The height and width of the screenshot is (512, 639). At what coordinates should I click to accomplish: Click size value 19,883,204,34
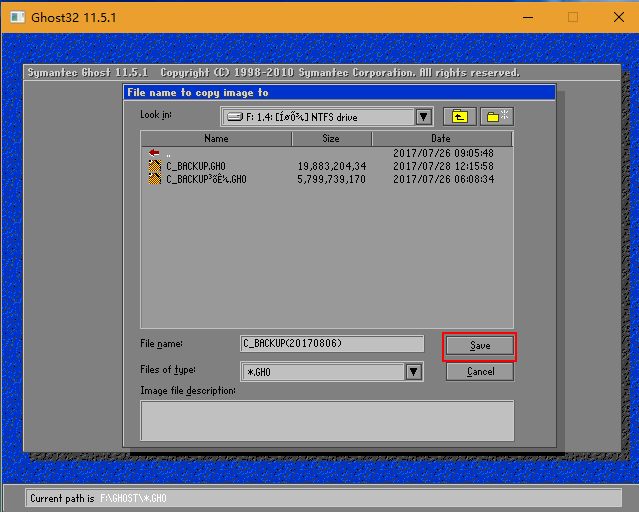(332, 166)
